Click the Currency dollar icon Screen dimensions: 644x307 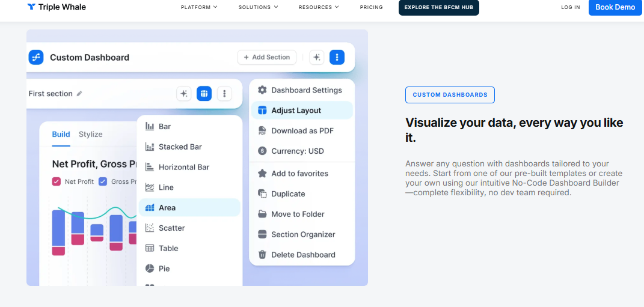coord(262,151)
